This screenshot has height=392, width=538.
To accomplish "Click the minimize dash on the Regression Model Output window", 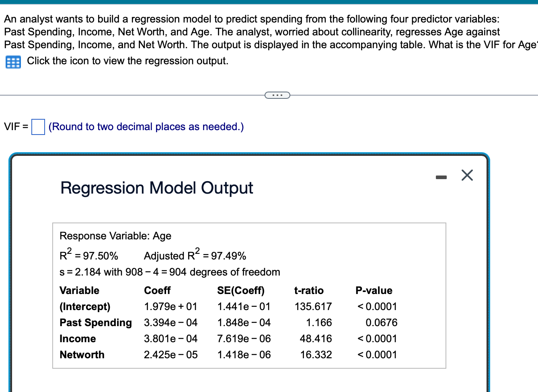I will 441,177.
